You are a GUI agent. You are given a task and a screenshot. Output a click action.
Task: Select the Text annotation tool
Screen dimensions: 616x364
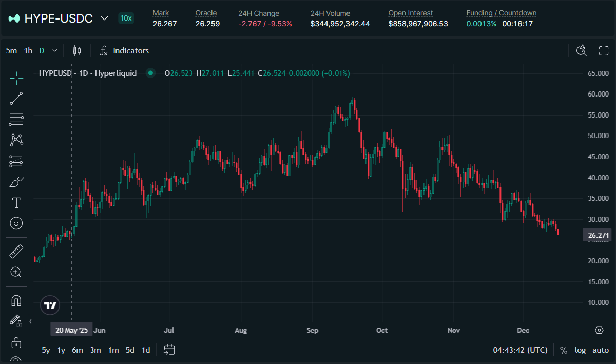click(x=16, y=203)
